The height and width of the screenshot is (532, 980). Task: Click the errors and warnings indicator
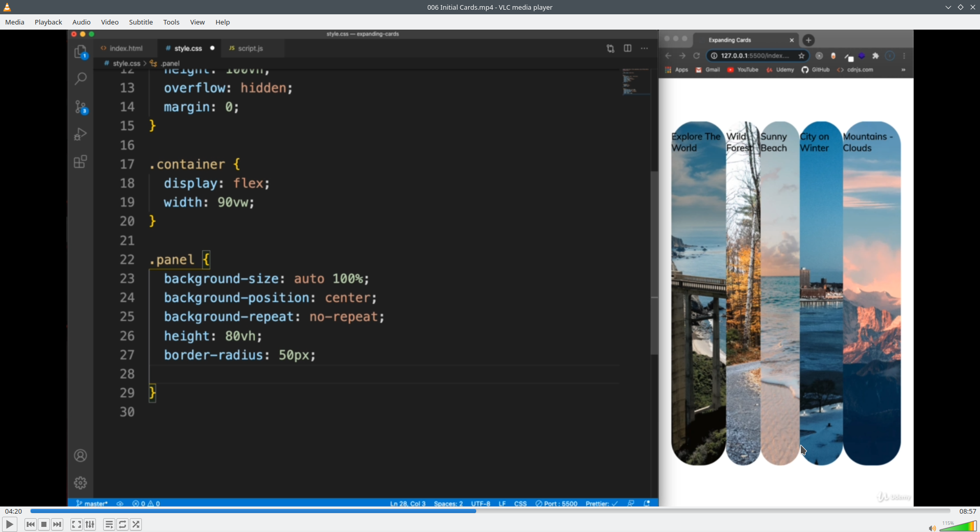point(146,503)
